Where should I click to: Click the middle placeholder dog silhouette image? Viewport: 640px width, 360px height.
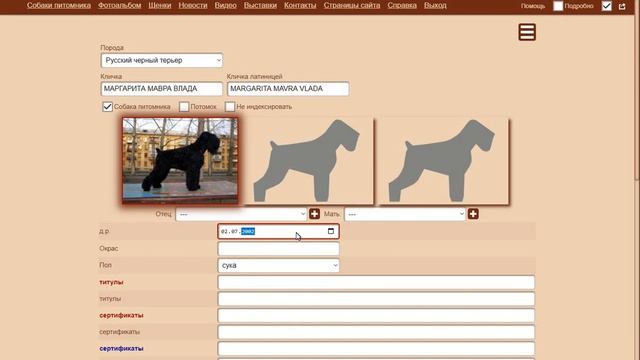[x=309, y=161]
